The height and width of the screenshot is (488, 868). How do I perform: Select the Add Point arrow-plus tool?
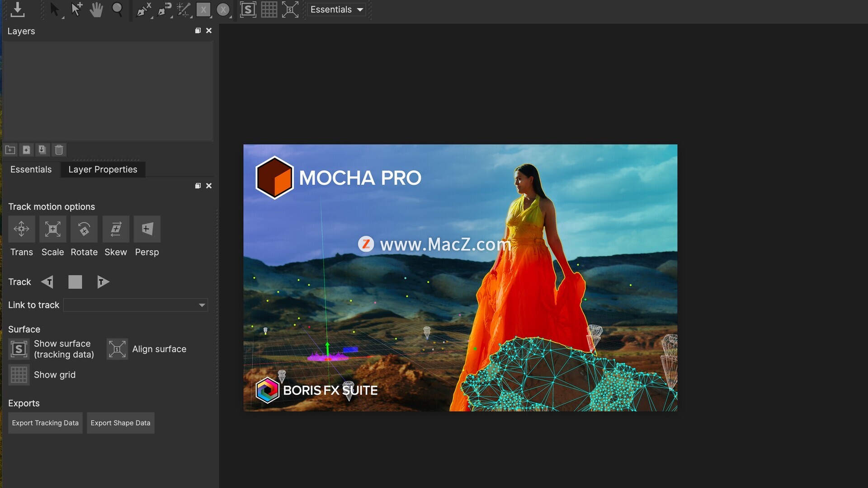pos(76,9)
